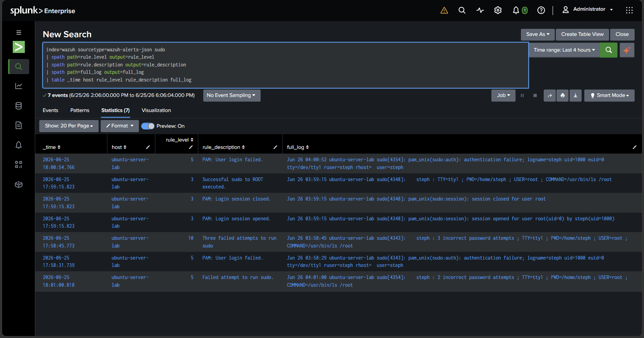Open Show 20 Per Page dropdown
The width and height of the screenshot is (644, 338).
[x=69, y=126]
